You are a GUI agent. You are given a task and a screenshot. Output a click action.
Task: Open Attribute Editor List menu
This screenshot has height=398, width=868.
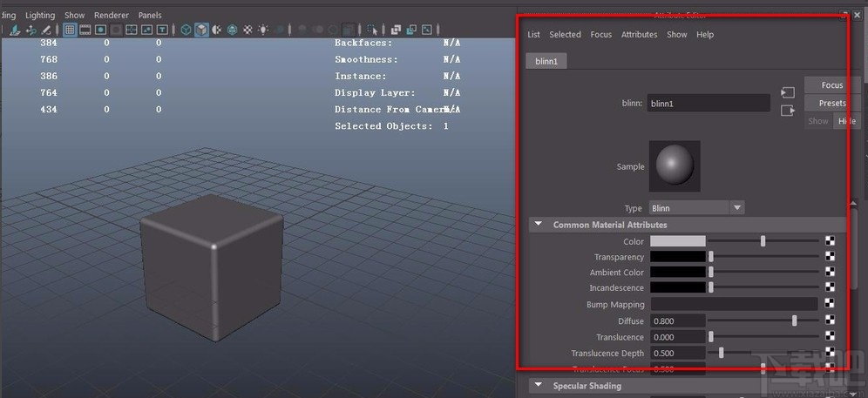(x=533, y=34)
